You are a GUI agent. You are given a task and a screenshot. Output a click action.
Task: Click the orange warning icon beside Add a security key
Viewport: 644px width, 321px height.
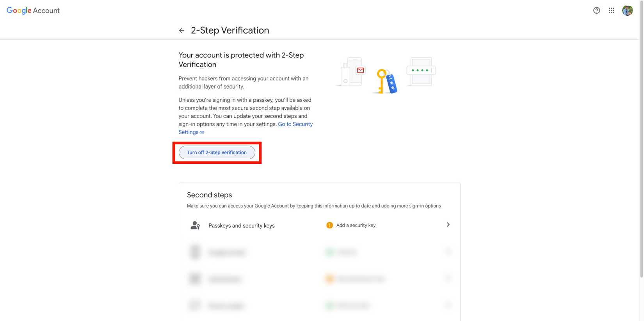(x=329, y=225)
